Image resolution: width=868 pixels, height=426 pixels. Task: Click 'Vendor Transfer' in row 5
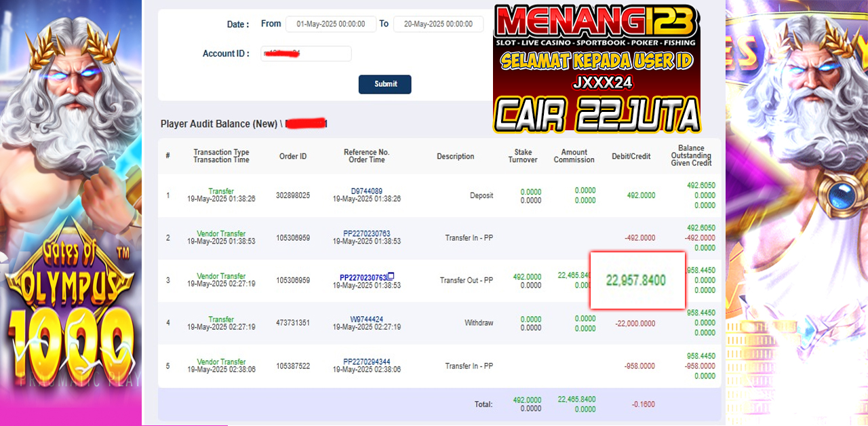point(221,362)
